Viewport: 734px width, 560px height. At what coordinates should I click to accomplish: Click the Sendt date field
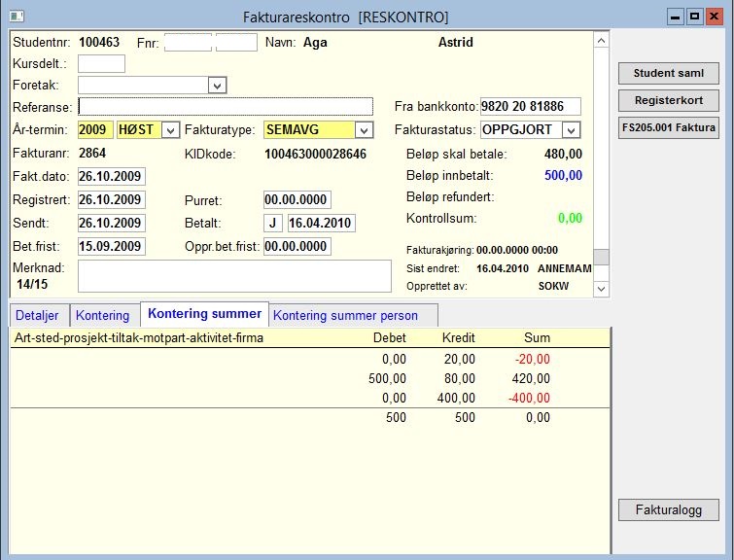112,223
